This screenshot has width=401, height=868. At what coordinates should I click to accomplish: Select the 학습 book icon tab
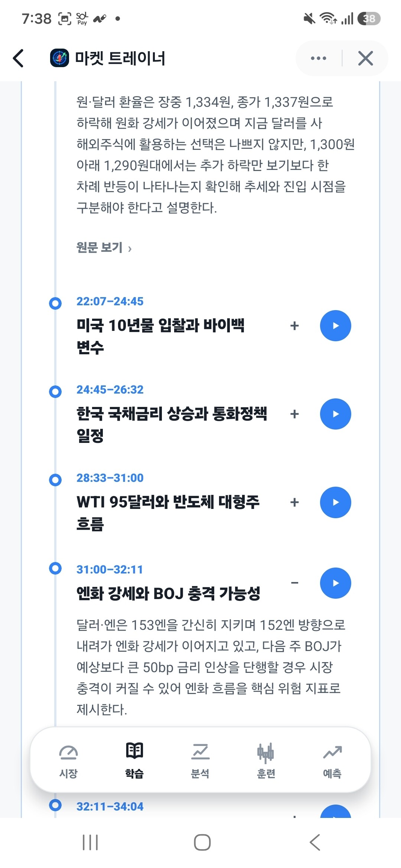(134, 760)
